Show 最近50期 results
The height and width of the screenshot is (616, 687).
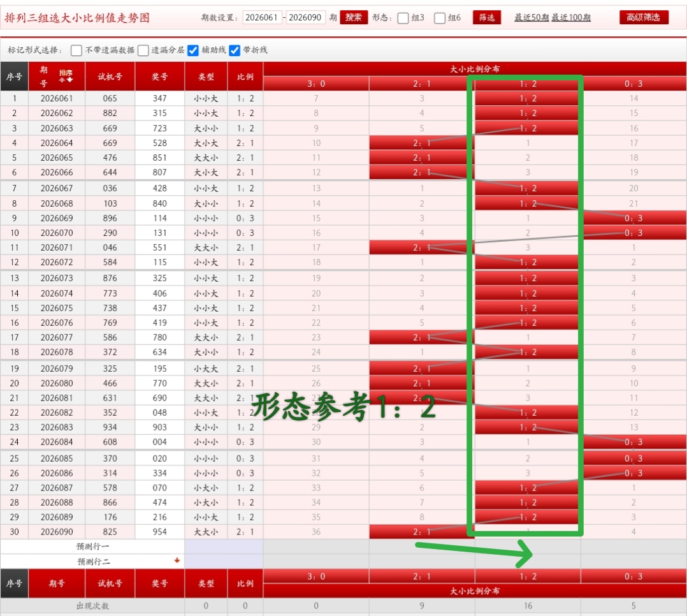click(x=532, y=17)
